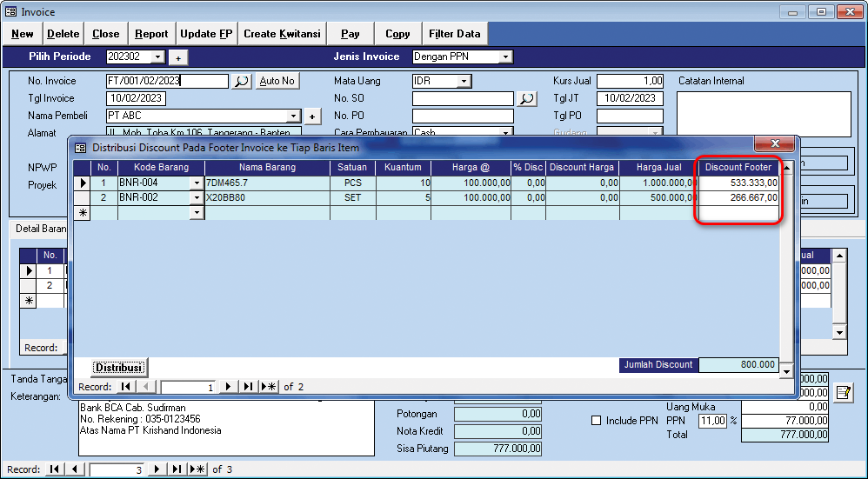Click the magnifier icon next to No. Invoice
The image size is (868, 479).
pyautogui.click(x=242, y=81)
